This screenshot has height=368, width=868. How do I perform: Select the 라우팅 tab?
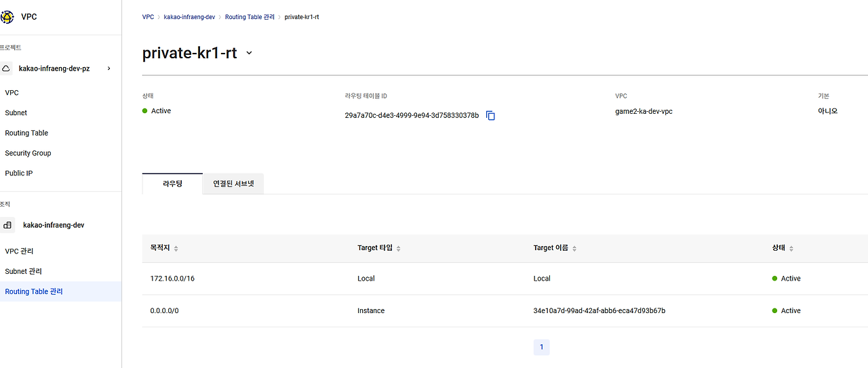[x=172, y=184]
